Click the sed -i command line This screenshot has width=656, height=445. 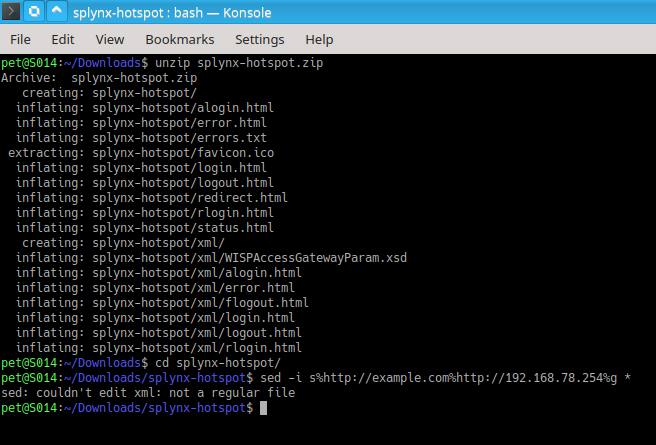(x=439, y=378)
